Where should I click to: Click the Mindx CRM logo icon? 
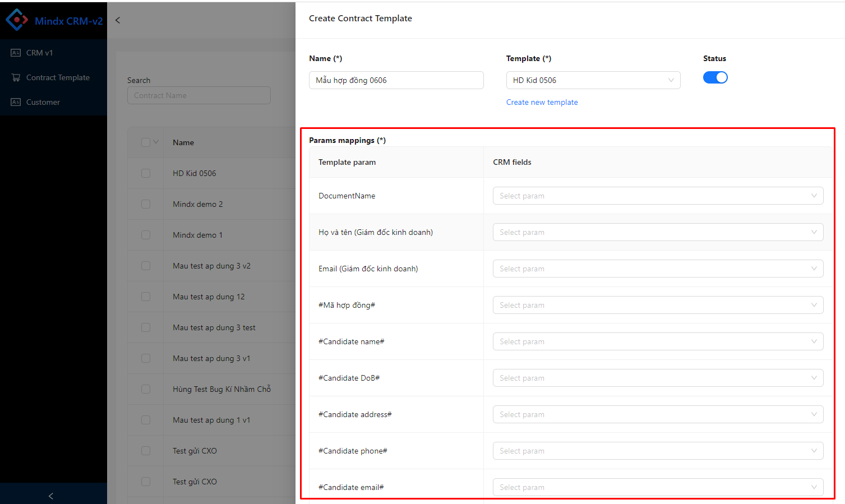click(x=17, y=20)
